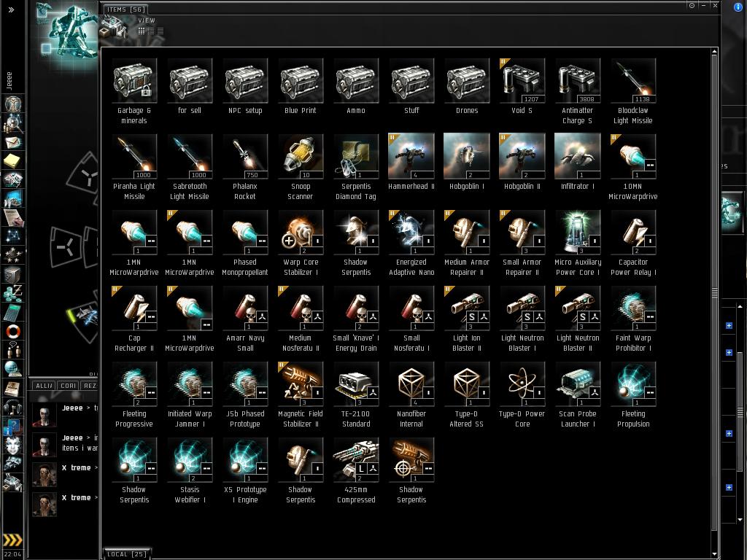This screenshot has width=747, height=560.
Task: Click the 22:04 clock display
Action: click(12, 554)
